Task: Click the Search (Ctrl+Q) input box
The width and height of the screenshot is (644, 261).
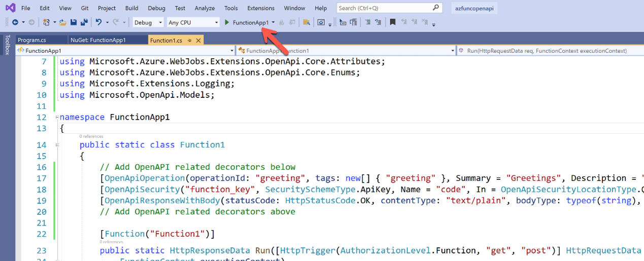Action: (x=389, y=8)
